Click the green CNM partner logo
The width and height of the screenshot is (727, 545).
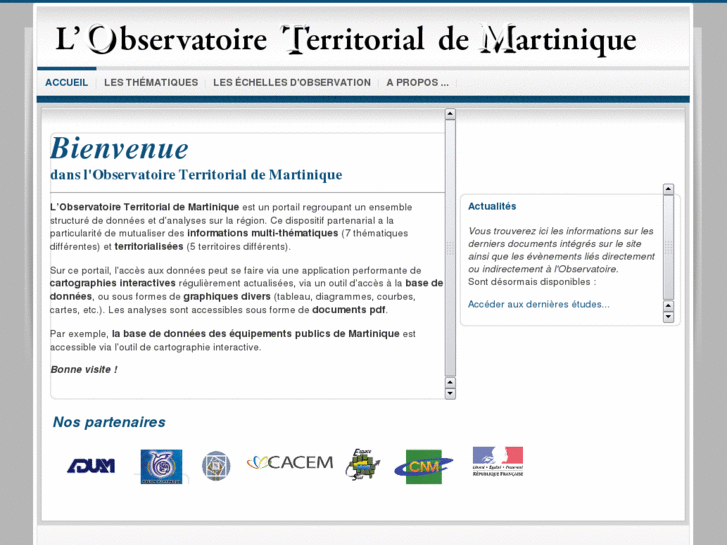pyautogui.click(x=423, y=467)
